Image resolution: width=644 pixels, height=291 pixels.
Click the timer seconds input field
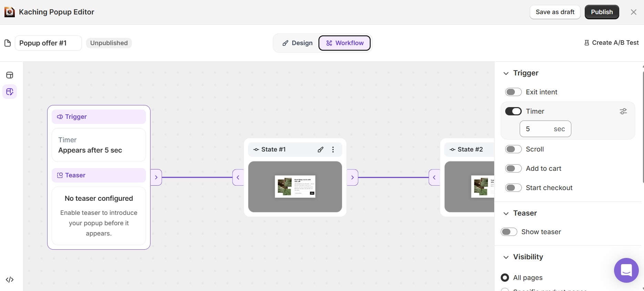[545, 129]
